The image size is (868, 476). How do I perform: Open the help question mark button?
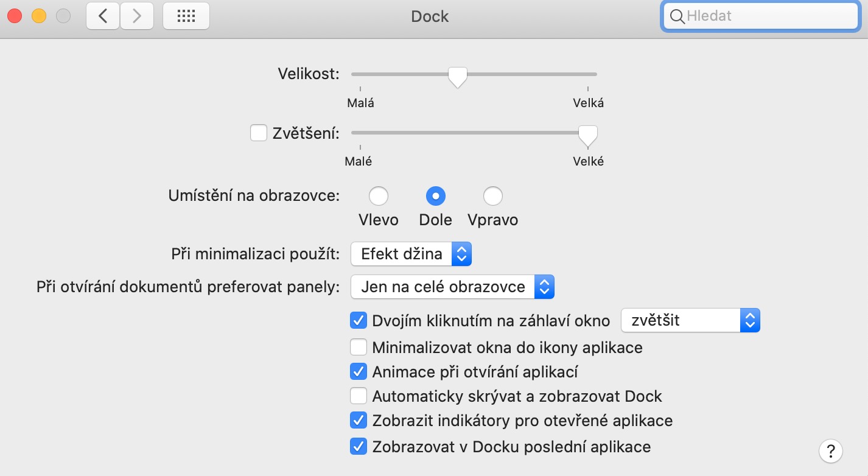[x=831, y=451]
